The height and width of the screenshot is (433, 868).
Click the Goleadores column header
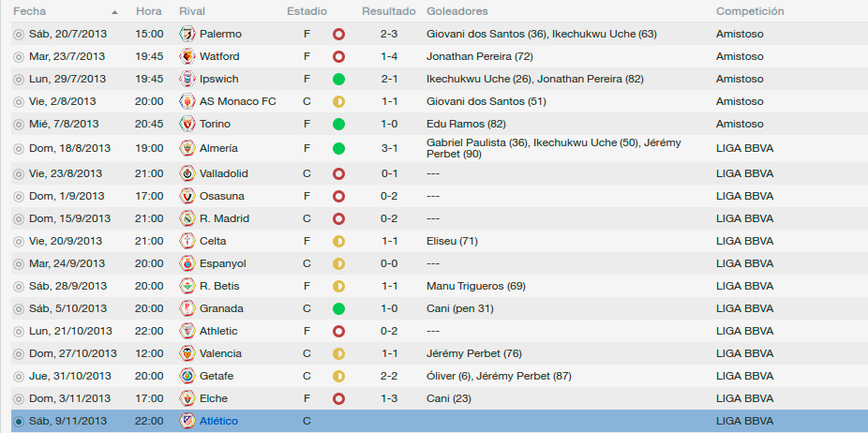pos(457,11)
